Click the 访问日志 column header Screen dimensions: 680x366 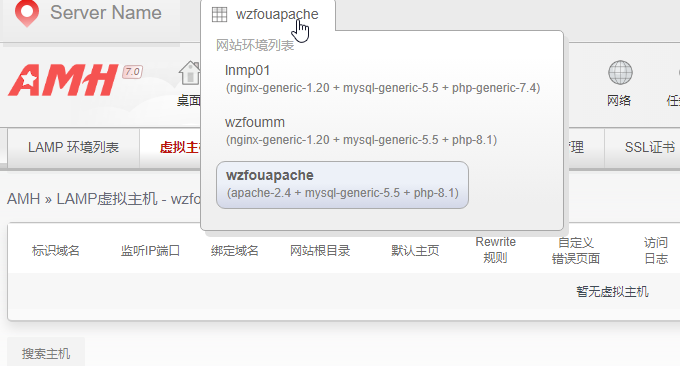tap(656, 251)
